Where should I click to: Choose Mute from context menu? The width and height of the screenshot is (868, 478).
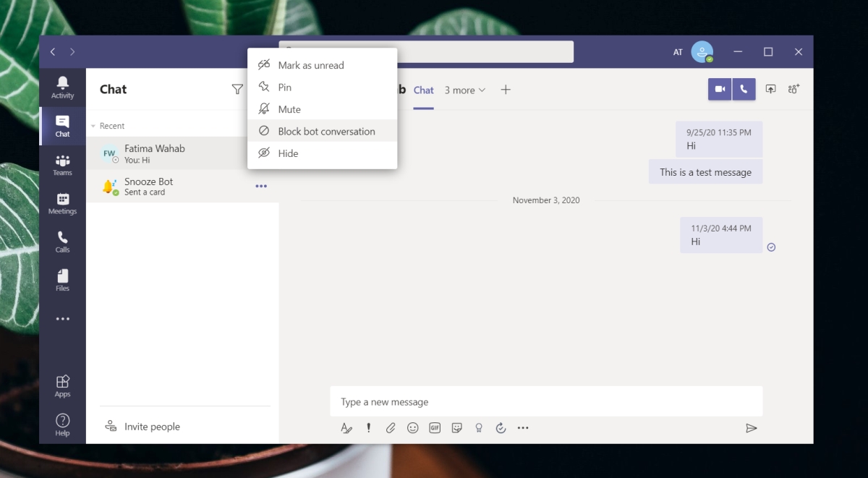(323, 109)
